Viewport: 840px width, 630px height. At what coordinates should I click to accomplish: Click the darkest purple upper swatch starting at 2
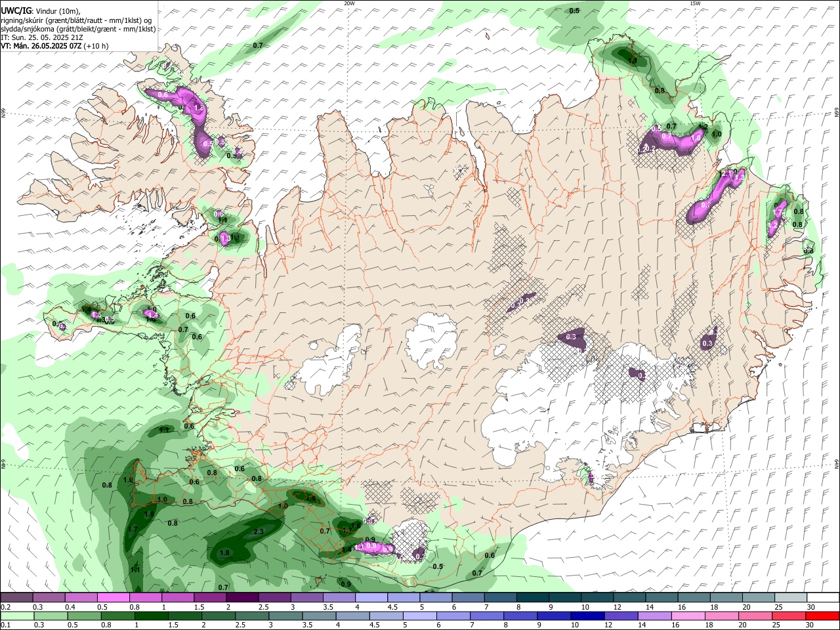(242, 598)
